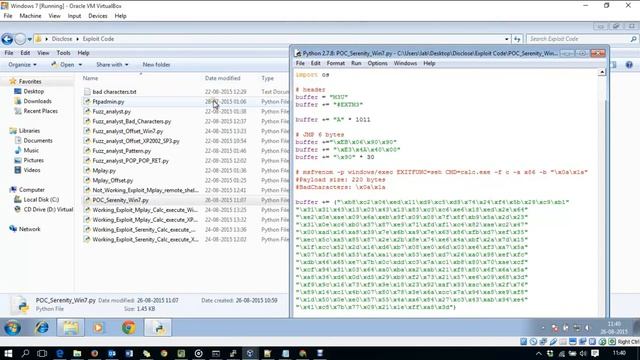The height and width of the screenshot is (360, 640).
Task: Open IDLE Options menu
Action: click(377, 64)
